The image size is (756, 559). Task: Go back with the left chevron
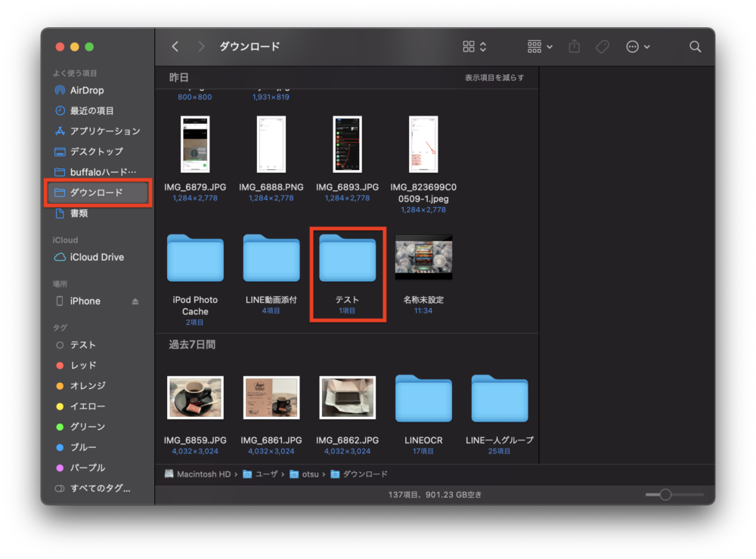point(175,47)
